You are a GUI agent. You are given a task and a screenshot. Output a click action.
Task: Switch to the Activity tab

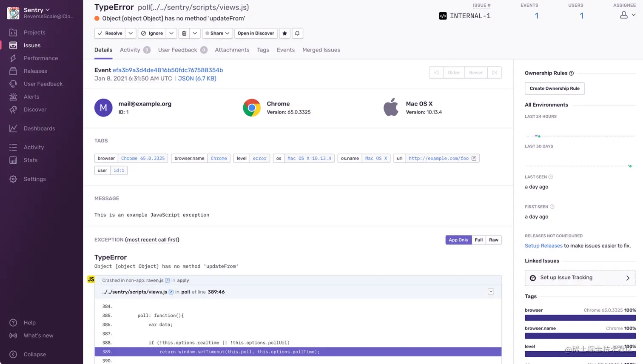click(x=135, y=50)
